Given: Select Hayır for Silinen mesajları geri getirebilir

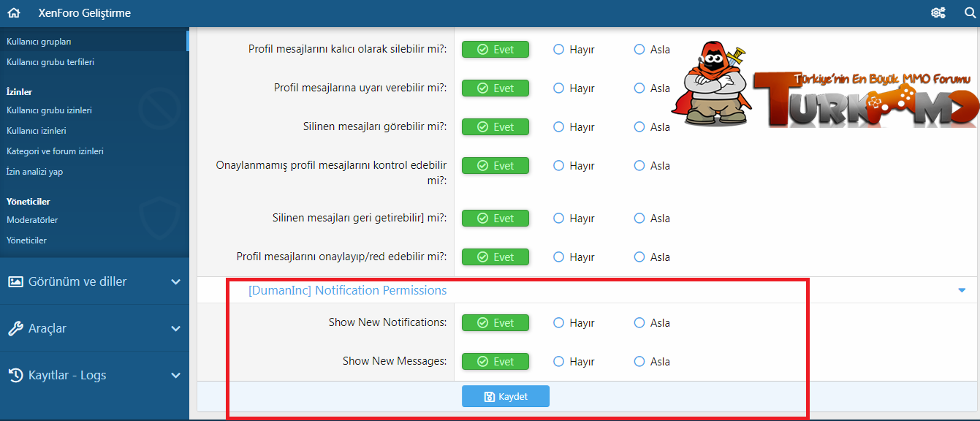Looking at the screenshot, I should click(574, 219).
